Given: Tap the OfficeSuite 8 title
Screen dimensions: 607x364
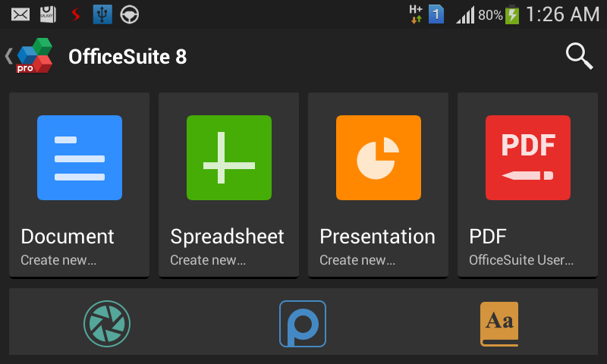Looking at the screenshot, I should pos(127,57).
